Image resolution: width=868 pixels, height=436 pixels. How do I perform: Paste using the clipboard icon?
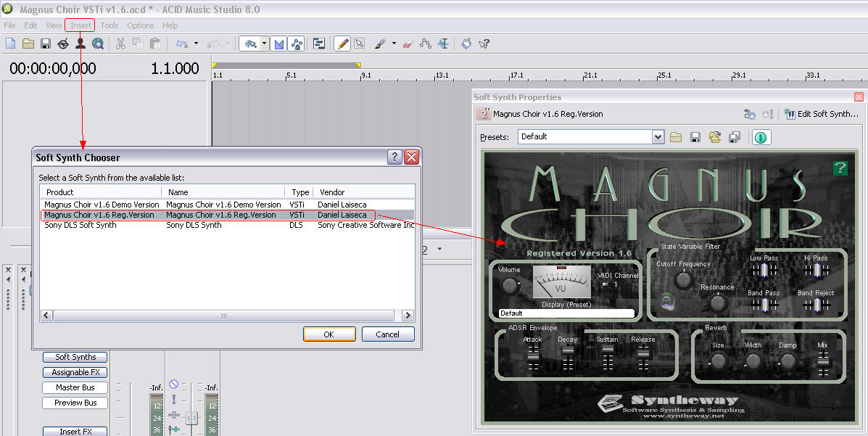pyautogui.click(x=156, y=44)
